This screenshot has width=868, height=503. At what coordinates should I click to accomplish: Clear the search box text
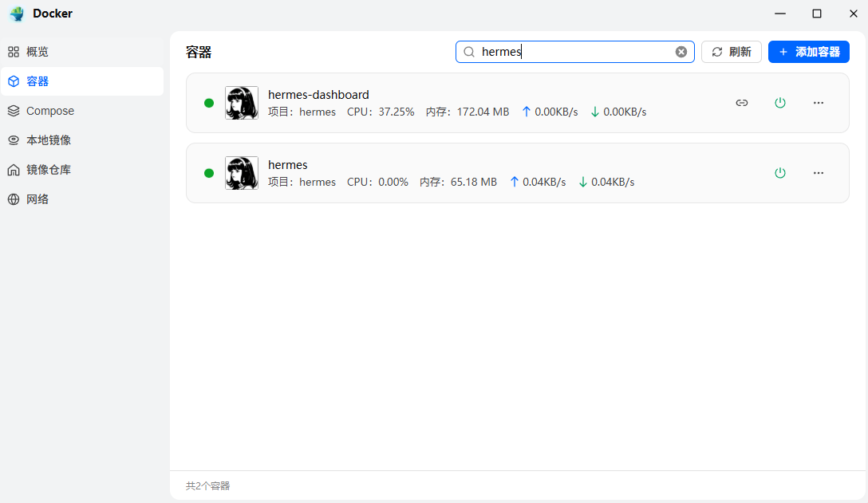(x=681, y=52)
